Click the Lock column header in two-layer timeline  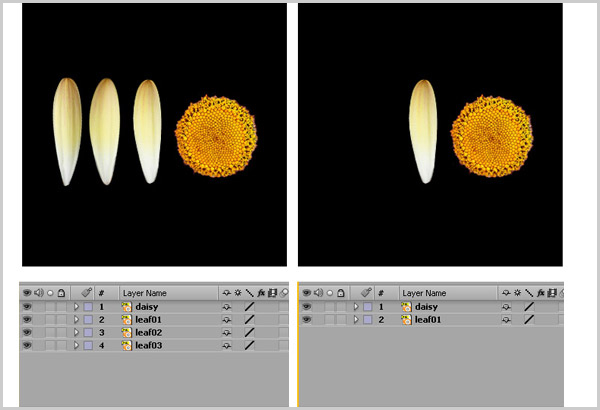pyautogui.click(x=341, y=293)
